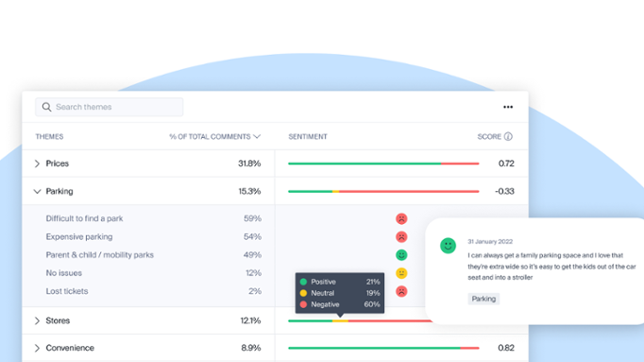The image size is (644, 362).
Task: Click the sad face for Lost tickets
Action: coord(401,291)
